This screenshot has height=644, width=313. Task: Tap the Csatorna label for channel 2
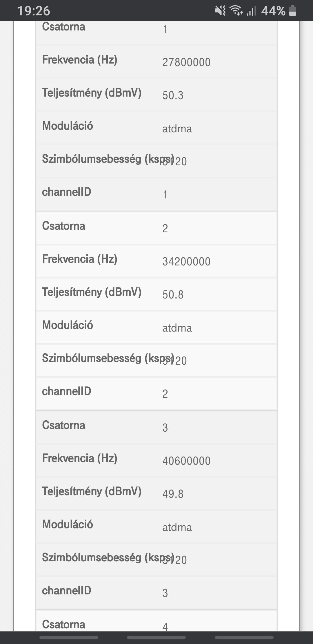coord(64,226)
